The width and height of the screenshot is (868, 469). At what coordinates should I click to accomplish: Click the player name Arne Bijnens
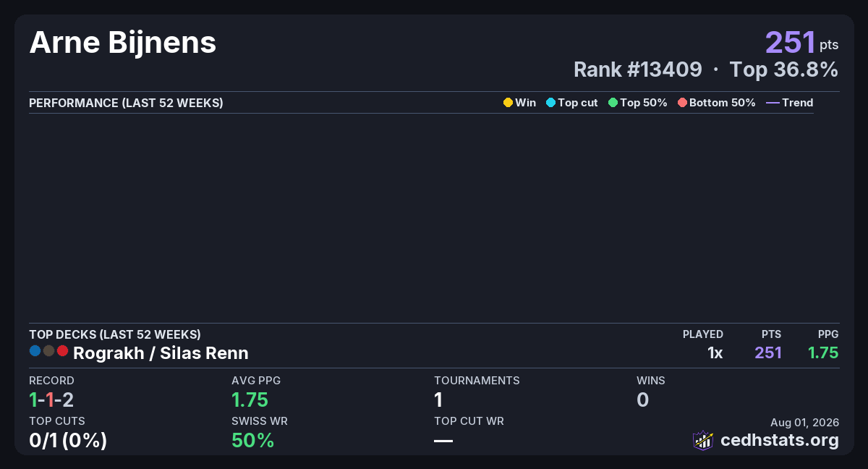click(x=123, y=43)
